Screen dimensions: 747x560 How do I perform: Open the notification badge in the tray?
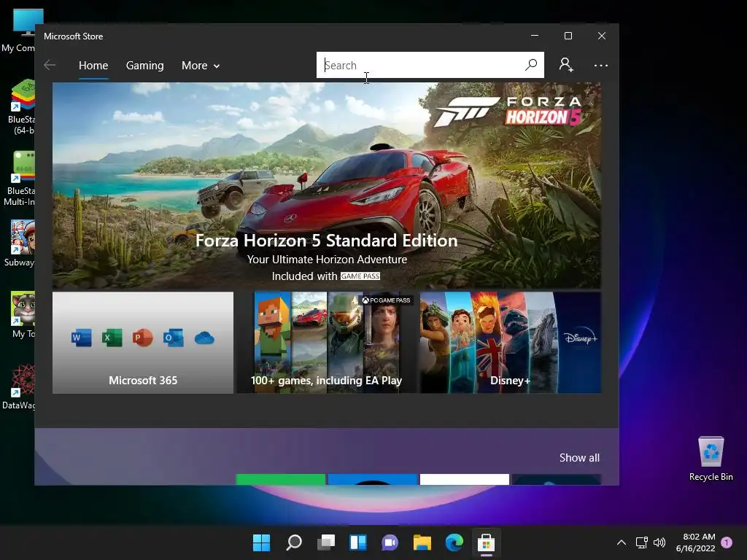point(727,542)
